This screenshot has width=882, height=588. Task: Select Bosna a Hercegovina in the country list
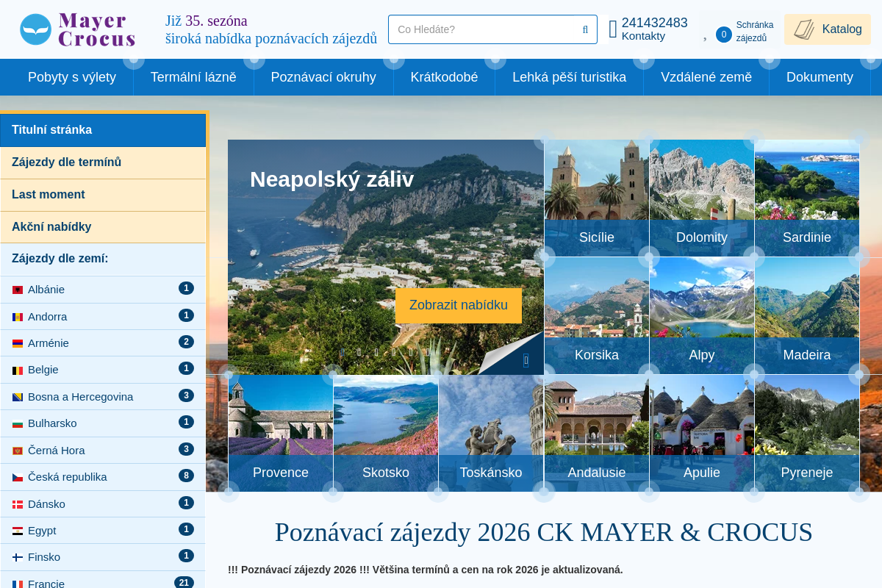point(103,397)
